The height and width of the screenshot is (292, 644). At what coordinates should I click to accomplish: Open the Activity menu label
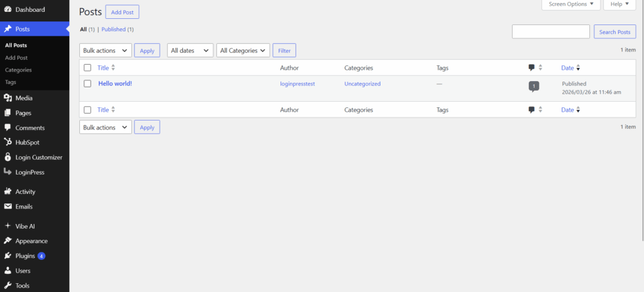(x=25, y=192)
